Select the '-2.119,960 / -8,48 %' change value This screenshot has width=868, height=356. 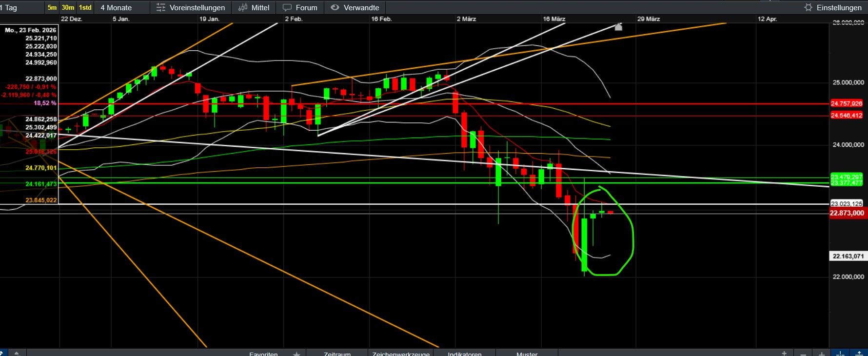pos(29,95)
